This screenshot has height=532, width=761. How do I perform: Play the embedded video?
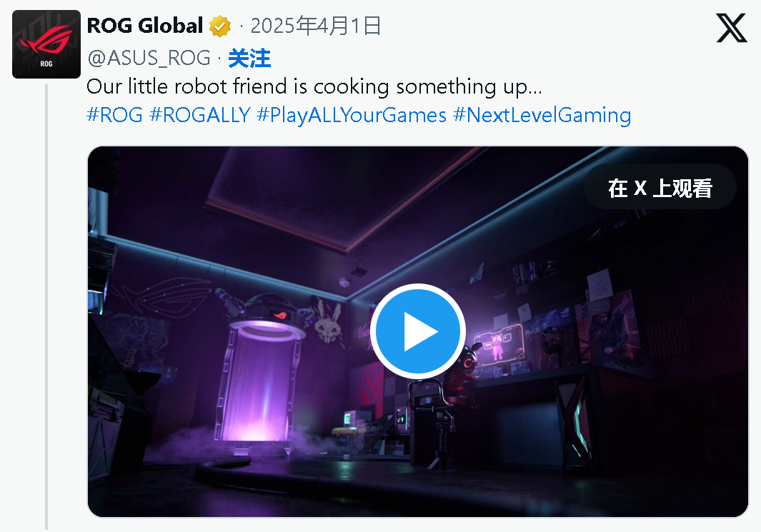click(418, 331)
